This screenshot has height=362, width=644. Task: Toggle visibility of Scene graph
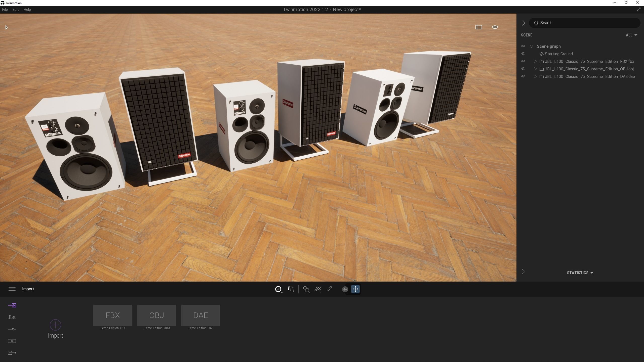tap(523, 46)
